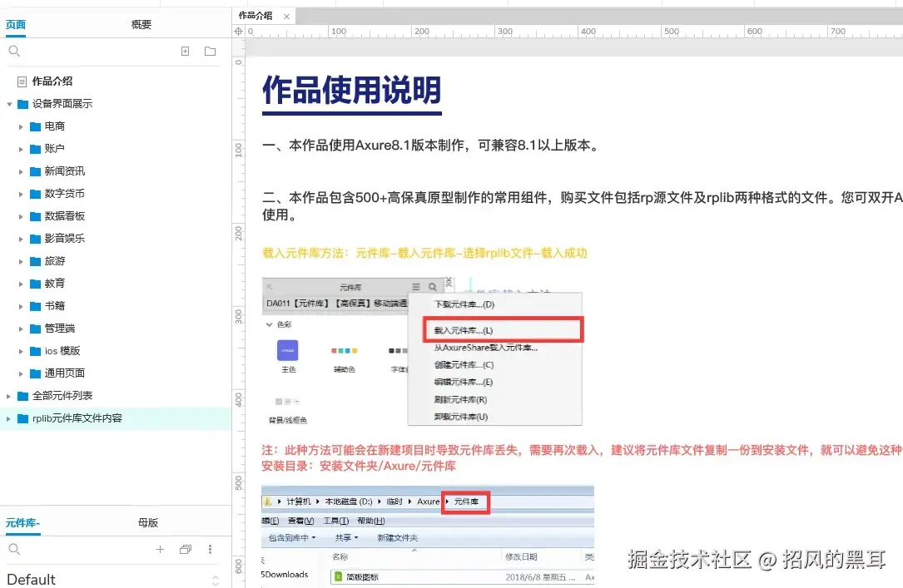Open the Default library selector dropdown
Viewport: 903px width, 588px height.
point(108,579)
